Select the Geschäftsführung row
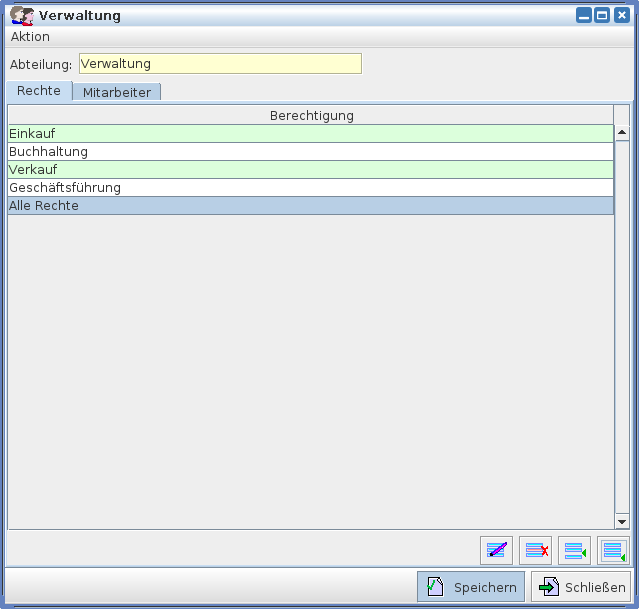 click(x=310, y=188)
